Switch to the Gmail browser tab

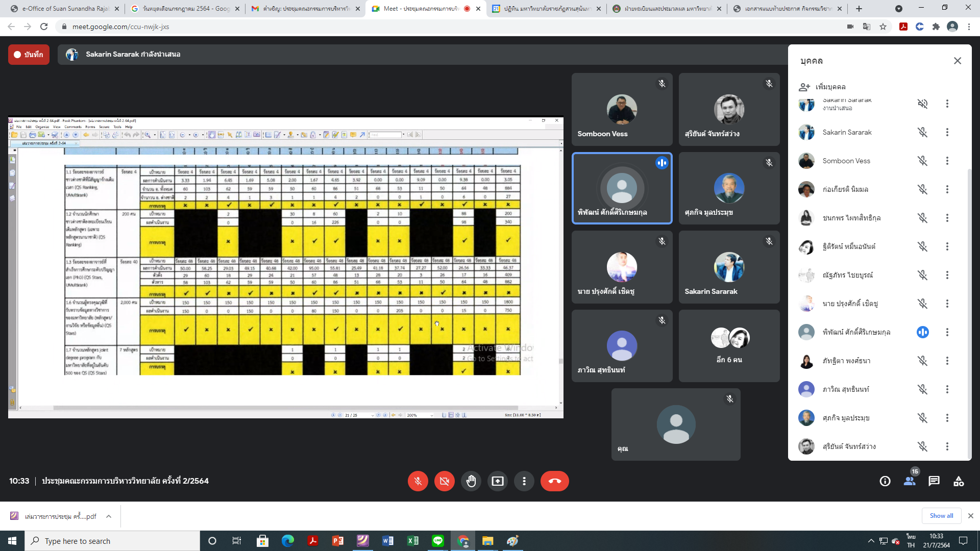[x=305, y=9]
